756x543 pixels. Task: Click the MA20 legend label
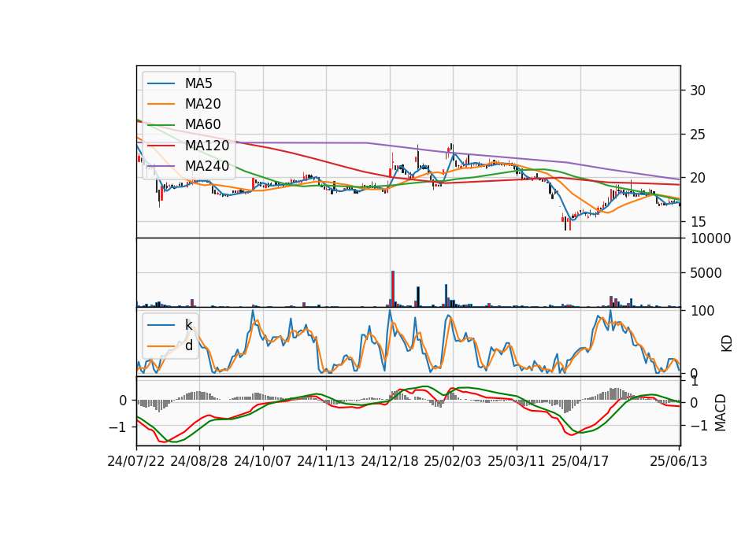pyautogui.click(x=203, y=104)
